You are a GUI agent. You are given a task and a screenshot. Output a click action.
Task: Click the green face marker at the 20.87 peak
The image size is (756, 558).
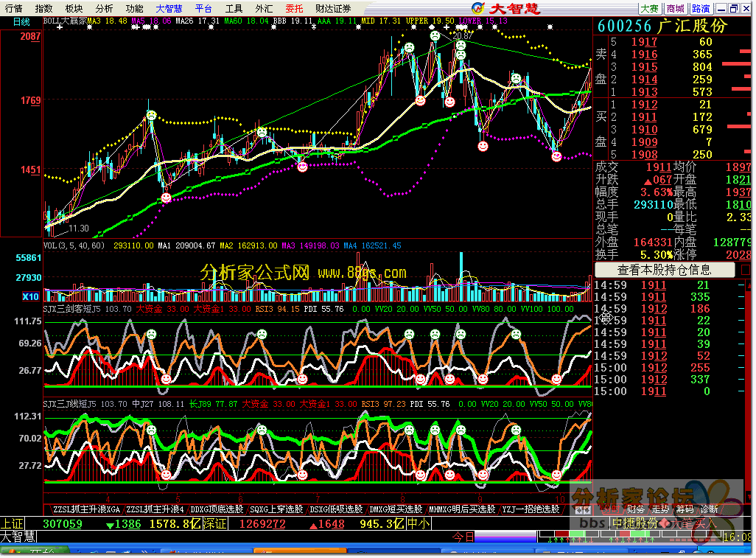click(x=435, y=35)
